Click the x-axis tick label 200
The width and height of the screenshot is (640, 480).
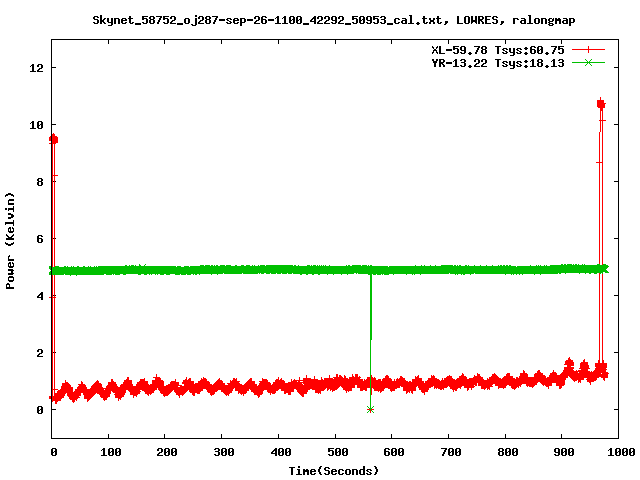[x=167, y=452]
